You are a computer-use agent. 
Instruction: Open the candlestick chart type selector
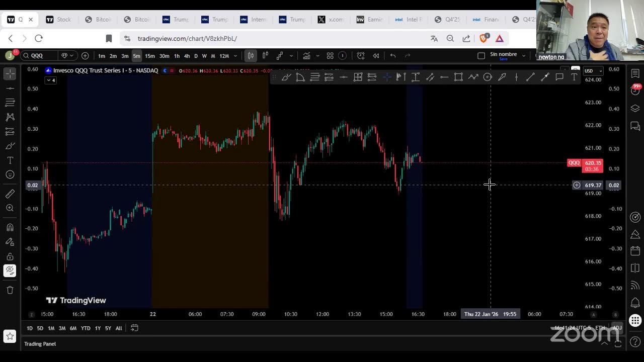click(x=251, y=56)
